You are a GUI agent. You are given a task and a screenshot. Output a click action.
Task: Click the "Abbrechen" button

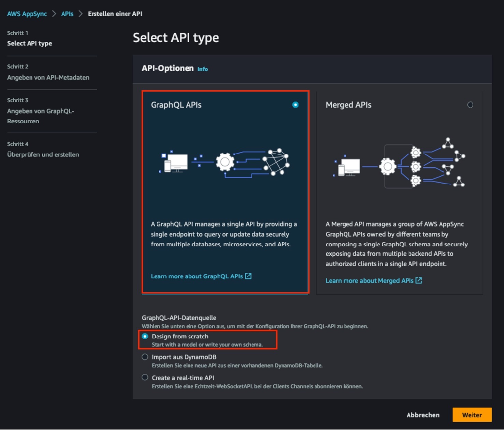coord(423,415)
